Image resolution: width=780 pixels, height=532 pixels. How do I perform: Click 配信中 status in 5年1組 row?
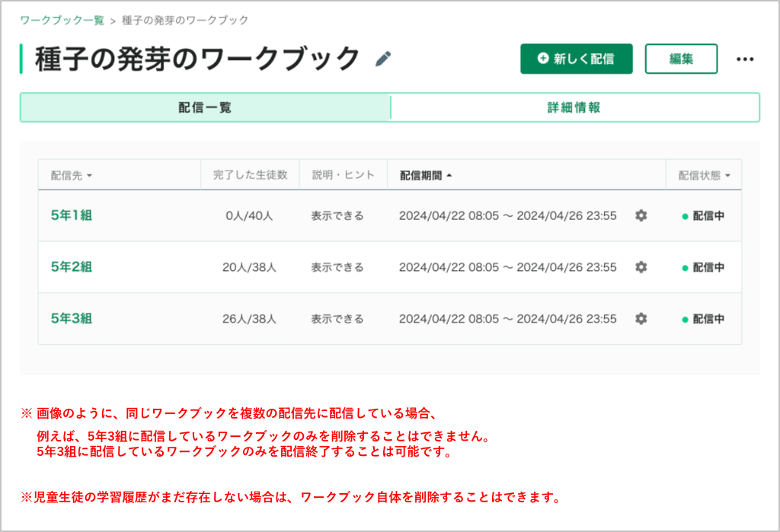pos(703,216)
